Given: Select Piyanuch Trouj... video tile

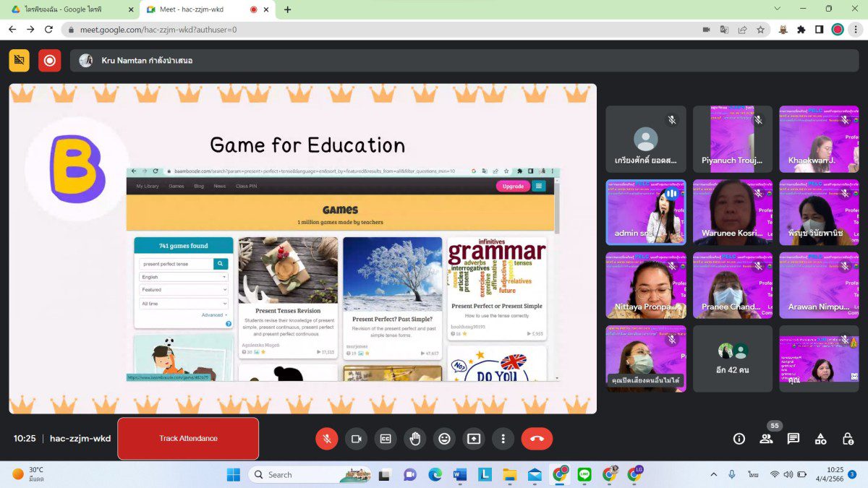Looking at the screenshot, I should tap(733, 139).
